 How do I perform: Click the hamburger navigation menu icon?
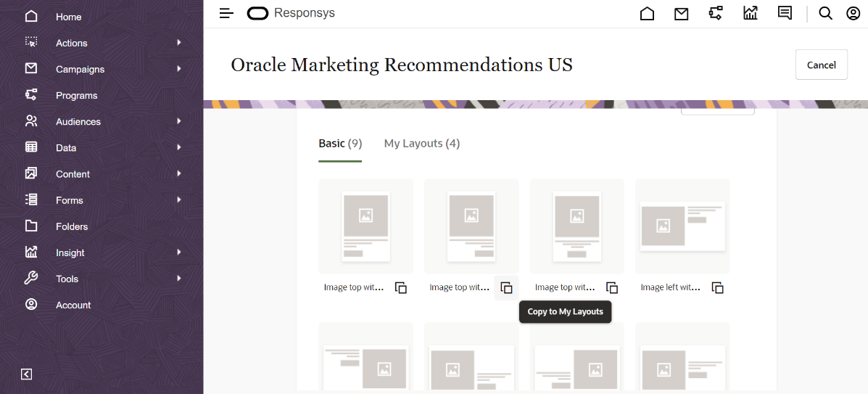point(226,13)
